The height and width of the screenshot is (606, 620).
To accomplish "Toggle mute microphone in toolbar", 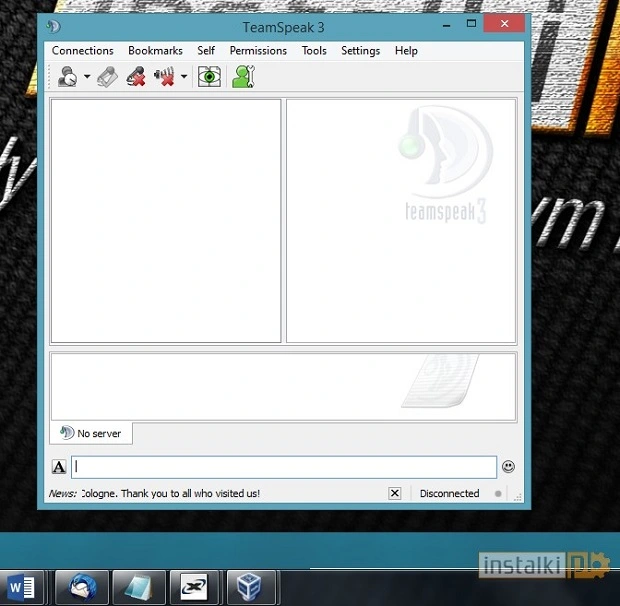I will click(136, 77).
